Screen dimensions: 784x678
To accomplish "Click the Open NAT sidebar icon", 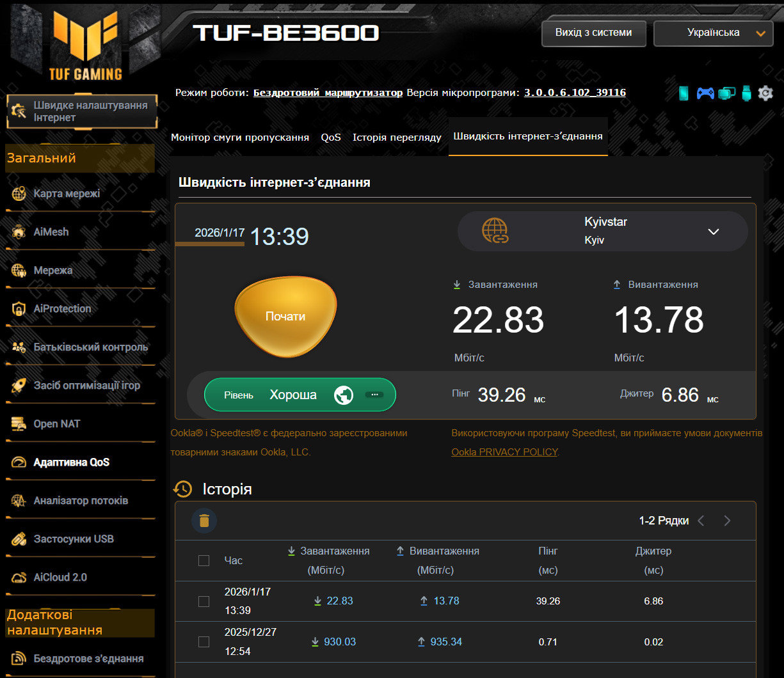I will click(19, 423).
